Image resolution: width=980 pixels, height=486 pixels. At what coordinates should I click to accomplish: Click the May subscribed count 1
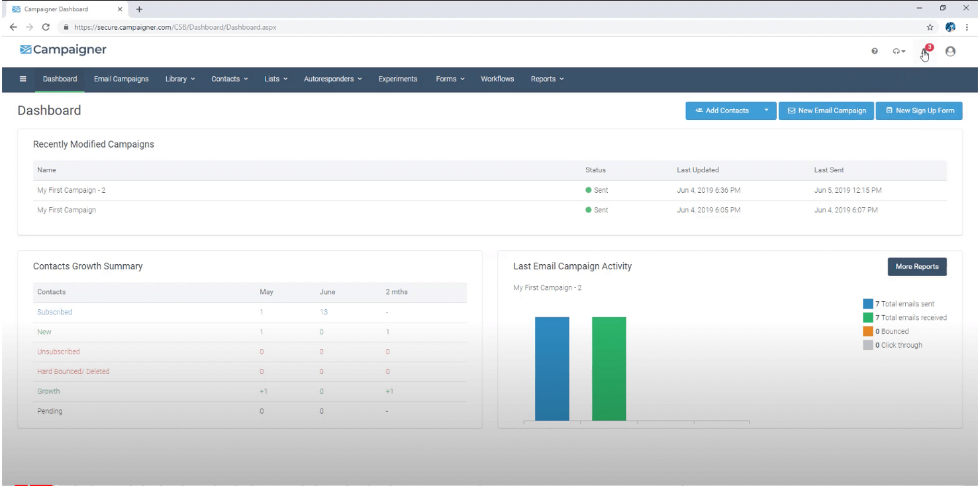(x=262, y=312)
